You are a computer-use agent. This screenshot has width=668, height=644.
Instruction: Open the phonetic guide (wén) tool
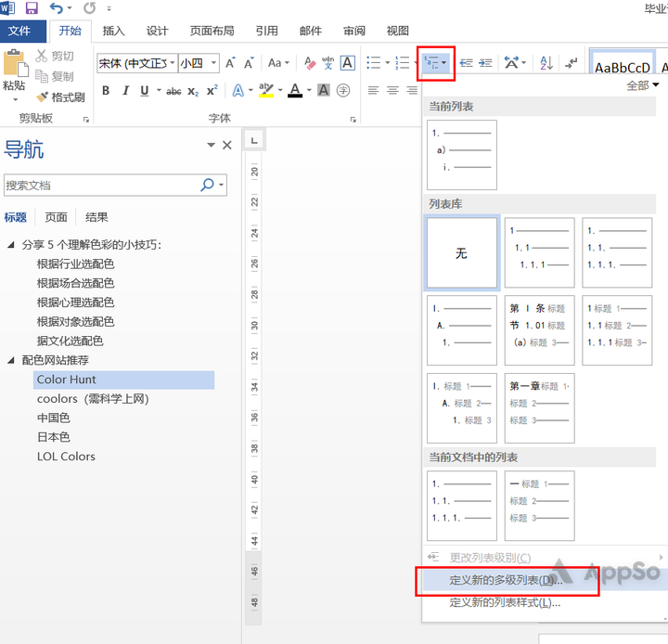coord(328,63)
